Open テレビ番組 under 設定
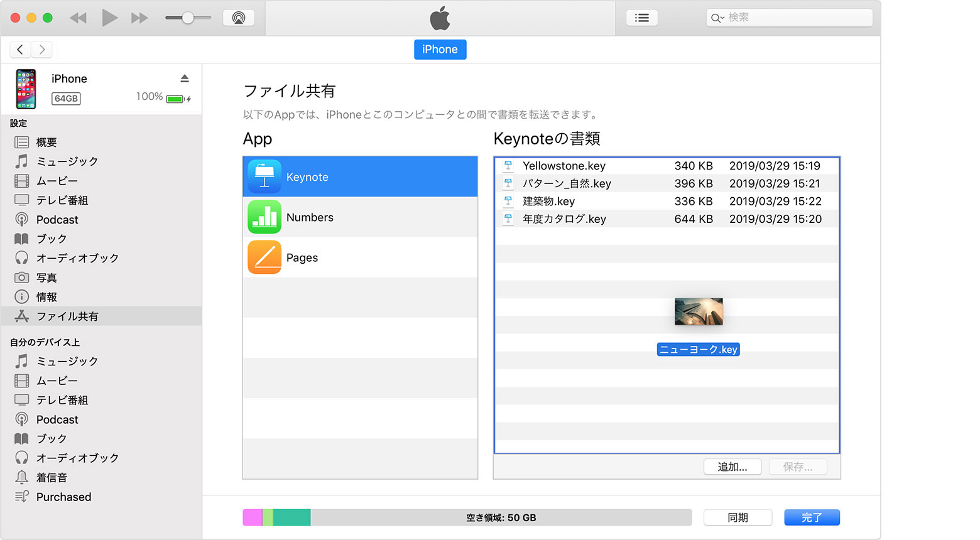980x540 pixels. click(102, 200)
